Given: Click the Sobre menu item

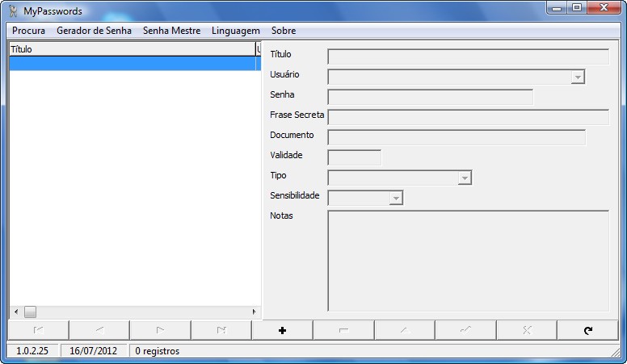Looking at the screenshot, I should coord(284,31).
